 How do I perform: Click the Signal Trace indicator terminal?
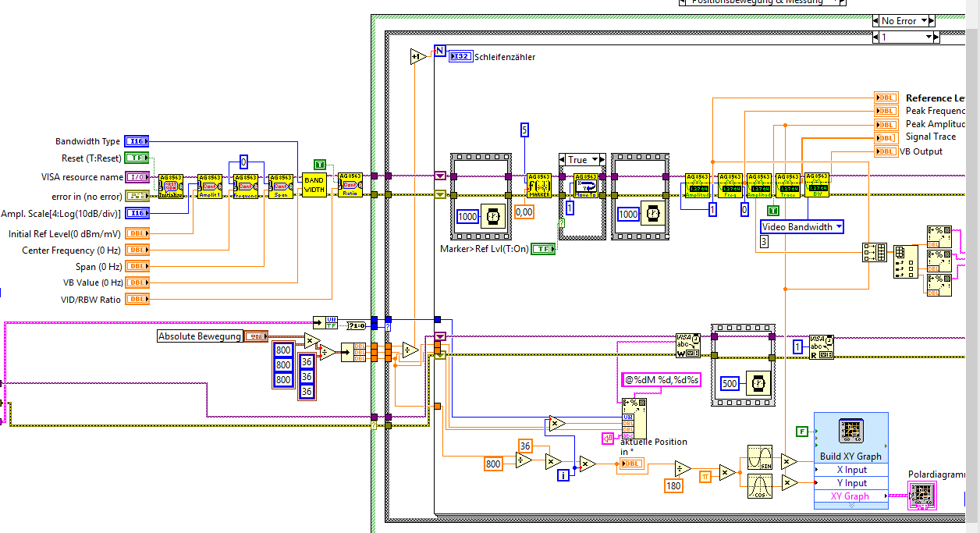point(887,137)
